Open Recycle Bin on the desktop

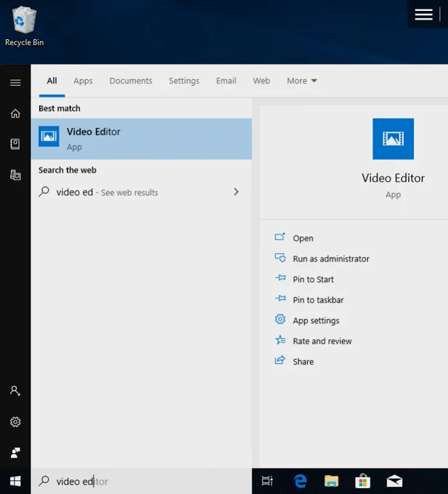pos(24,27)
